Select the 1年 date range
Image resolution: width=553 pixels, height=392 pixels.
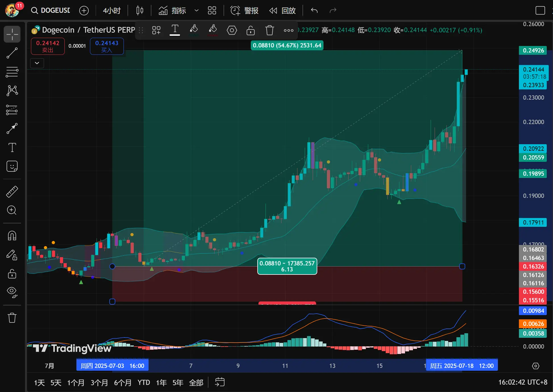161,383
